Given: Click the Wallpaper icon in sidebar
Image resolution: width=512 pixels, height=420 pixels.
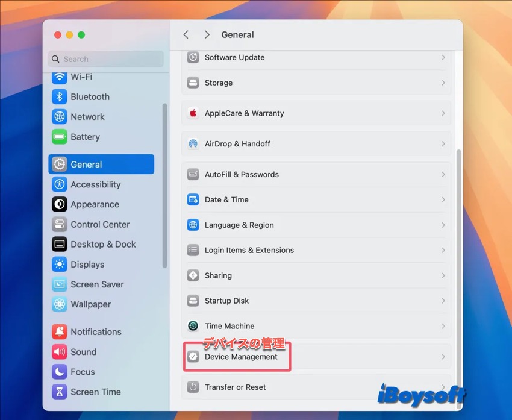Looking at the screenshot, I should pos(59,304).
